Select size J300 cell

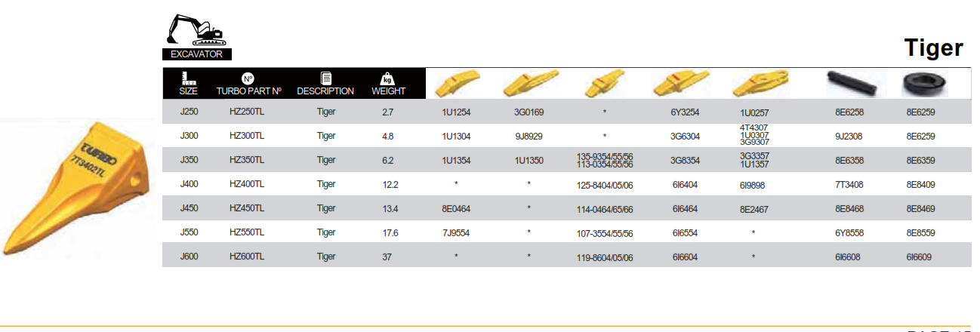pos(189,136)
